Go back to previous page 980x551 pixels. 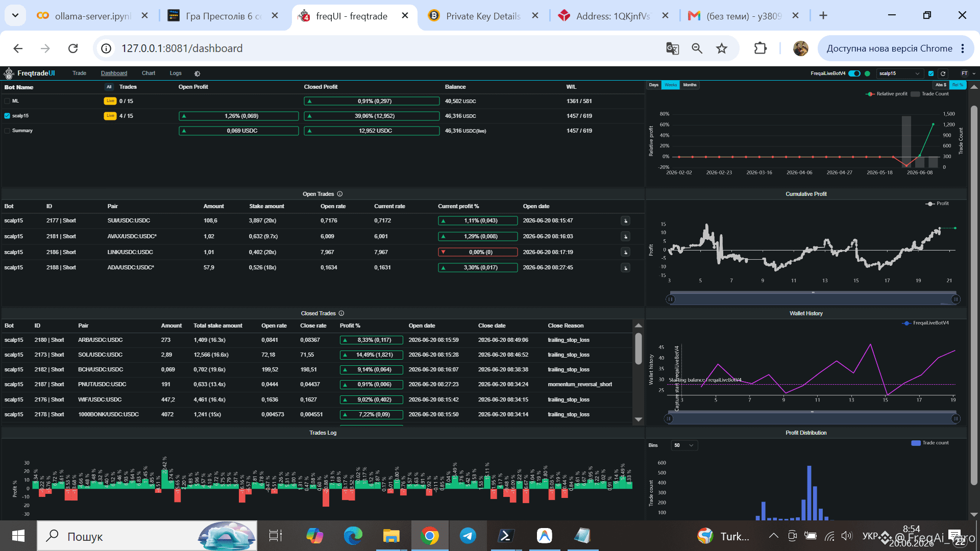click(18, 48)
